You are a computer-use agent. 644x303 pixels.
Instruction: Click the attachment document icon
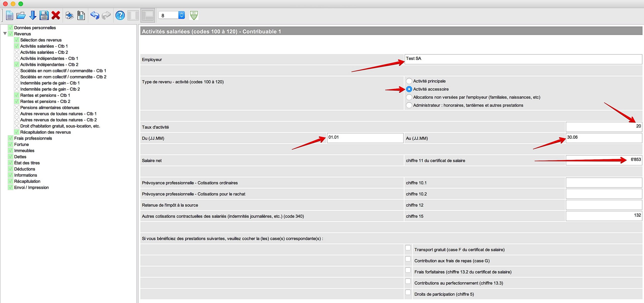click(81, 16)
